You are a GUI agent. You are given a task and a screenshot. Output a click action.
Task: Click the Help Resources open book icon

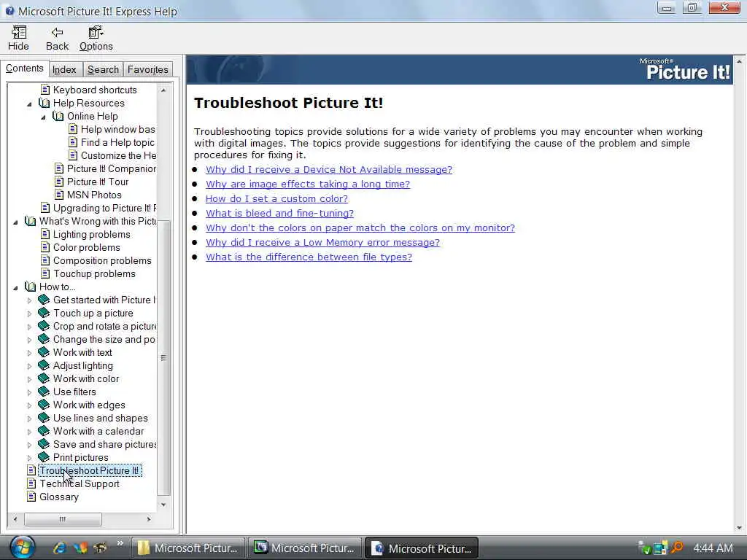click(44, 103)
